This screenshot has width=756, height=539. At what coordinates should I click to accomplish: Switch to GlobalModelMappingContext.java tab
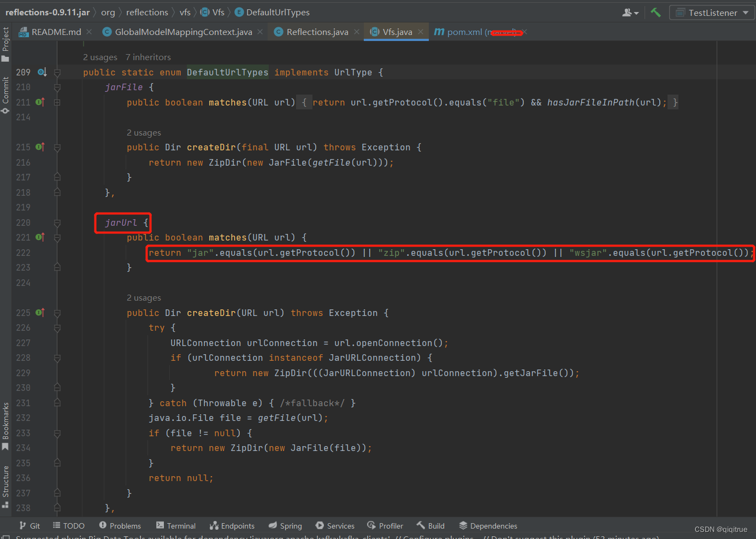point(178,32)
